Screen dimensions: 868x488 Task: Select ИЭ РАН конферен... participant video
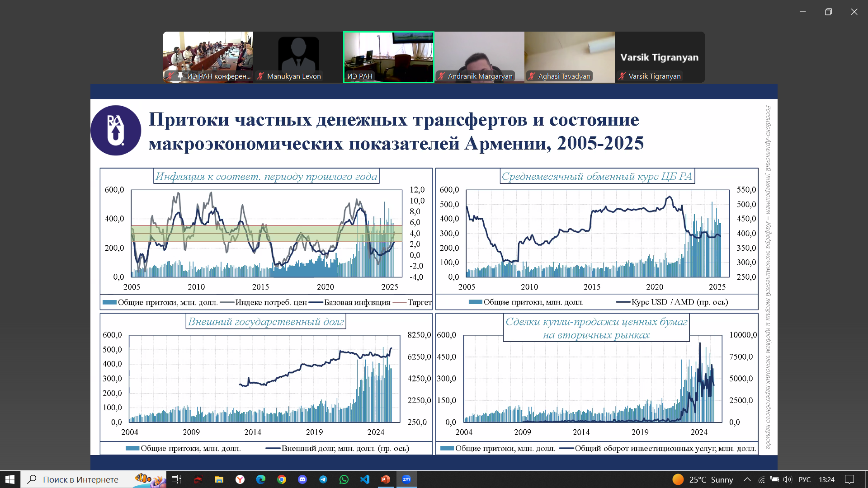pyautogui.click(x=208, y=57)
